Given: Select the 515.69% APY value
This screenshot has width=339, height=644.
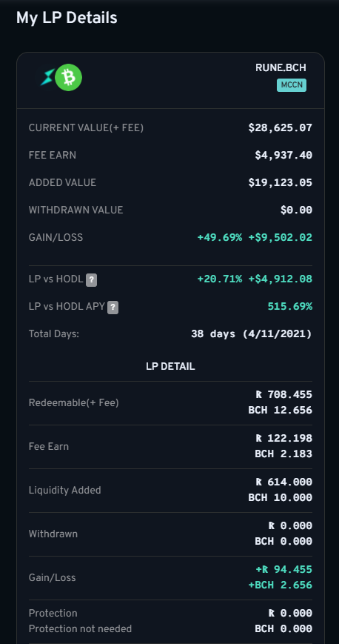Looking at the screenshot, I should (289, 306).
